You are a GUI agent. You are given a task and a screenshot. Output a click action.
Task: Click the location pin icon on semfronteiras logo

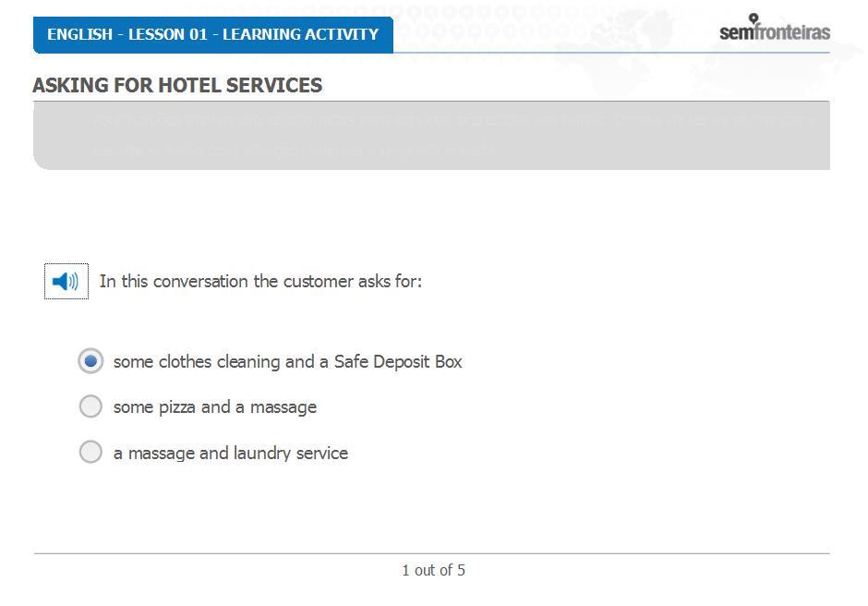click(x=753, y=18)
